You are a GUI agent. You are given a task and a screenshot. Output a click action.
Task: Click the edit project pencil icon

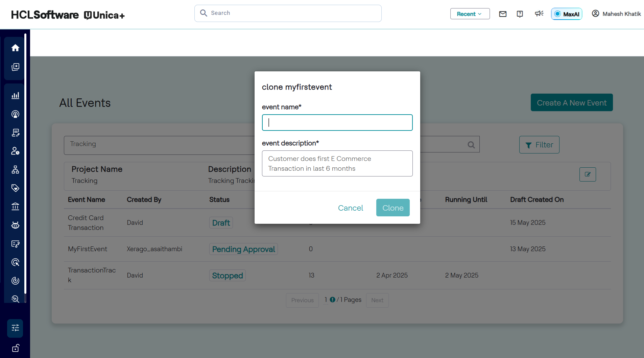588,174
